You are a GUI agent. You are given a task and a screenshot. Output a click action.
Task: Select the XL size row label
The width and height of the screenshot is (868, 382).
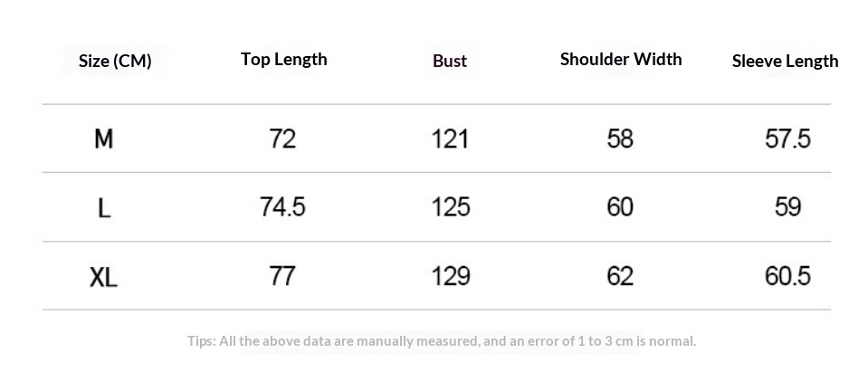pyautogui.click(x=104, y=276)
